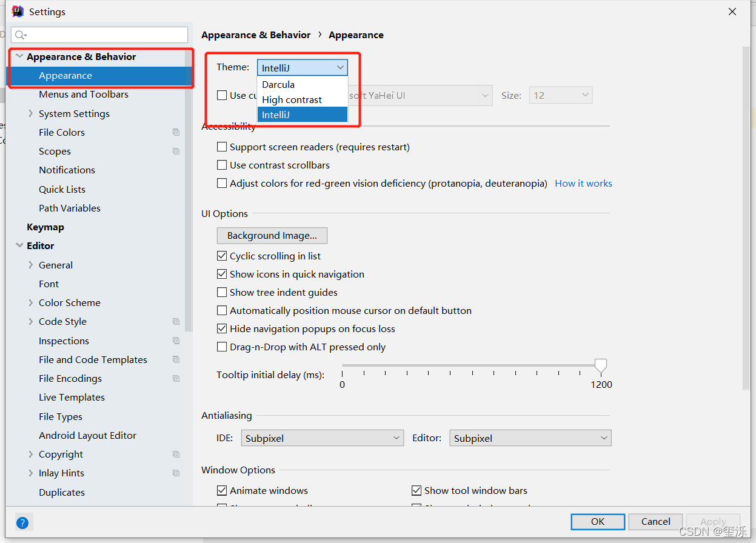The height and width of the screenshot is (543, 756).
Task: Click the project-level icon beside File Colors
Action: pos(176,132)
